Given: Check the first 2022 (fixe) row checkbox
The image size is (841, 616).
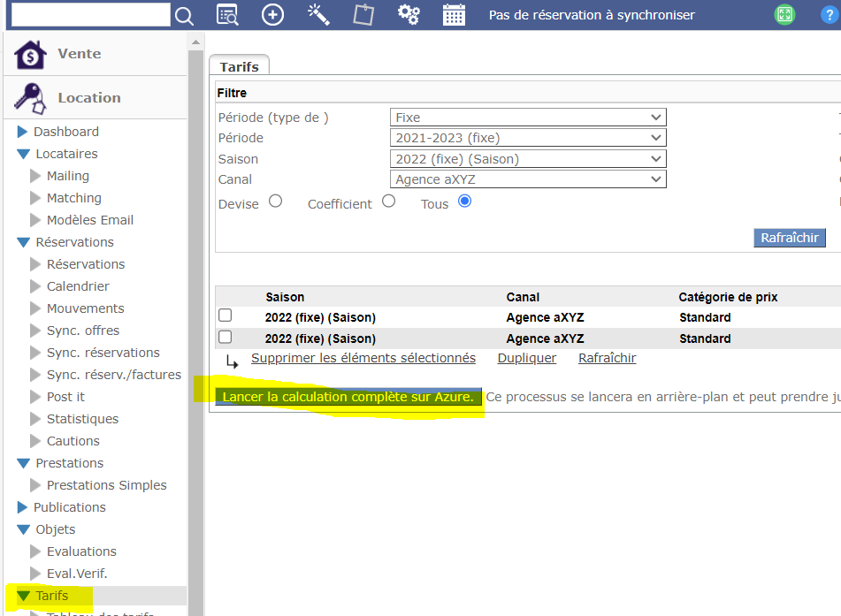Looking at the screenshot, I should [226, 316].
